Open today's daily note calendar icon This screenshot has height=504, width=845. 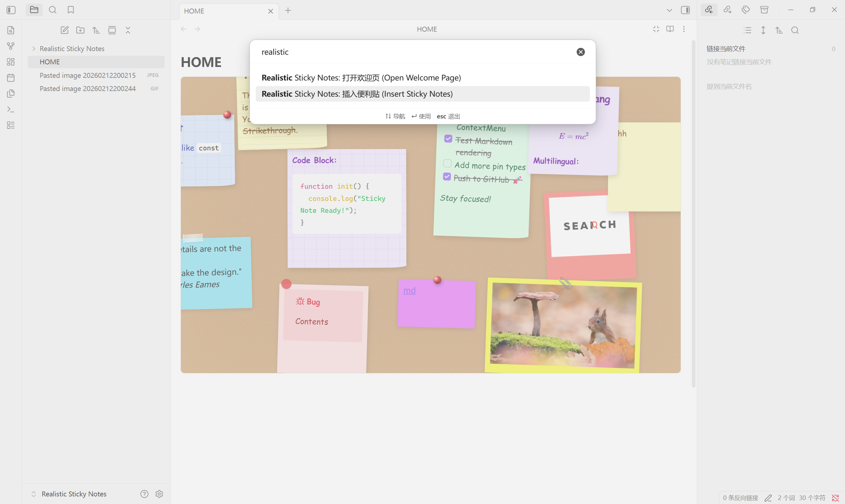click(x=11, y=78)
